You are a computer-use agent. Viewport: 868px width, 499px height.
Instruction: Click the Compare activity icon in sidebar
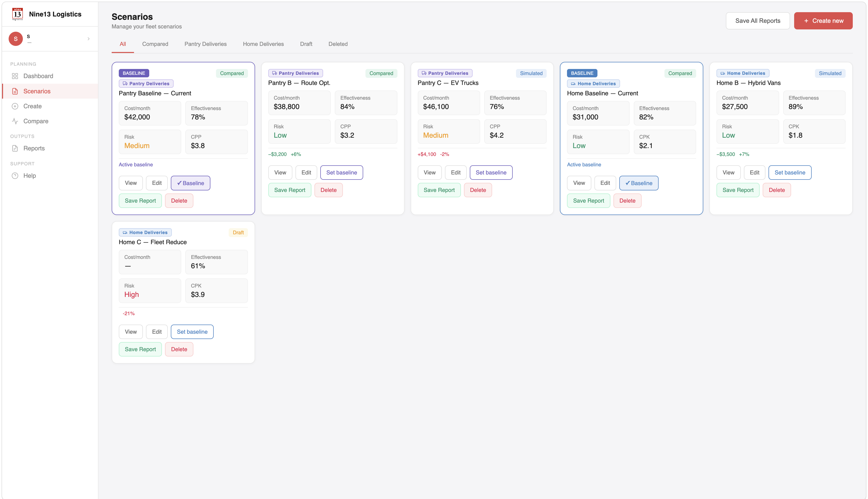coord(15,121)
